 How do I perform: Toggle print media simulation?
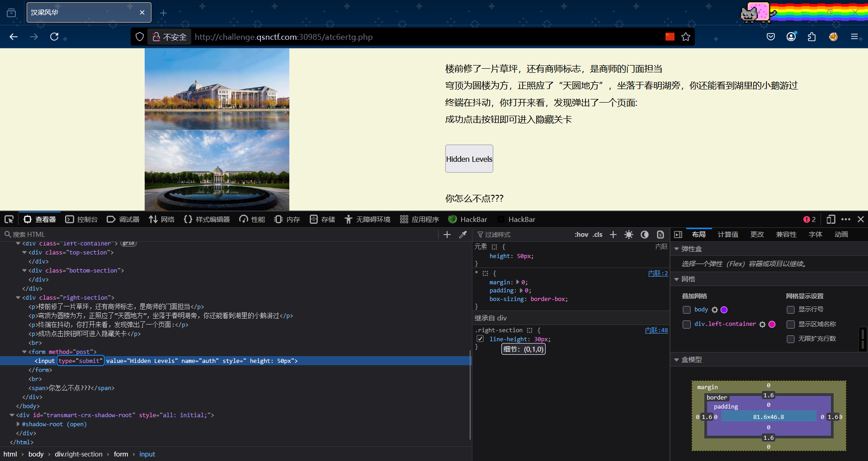click(660, 235)
